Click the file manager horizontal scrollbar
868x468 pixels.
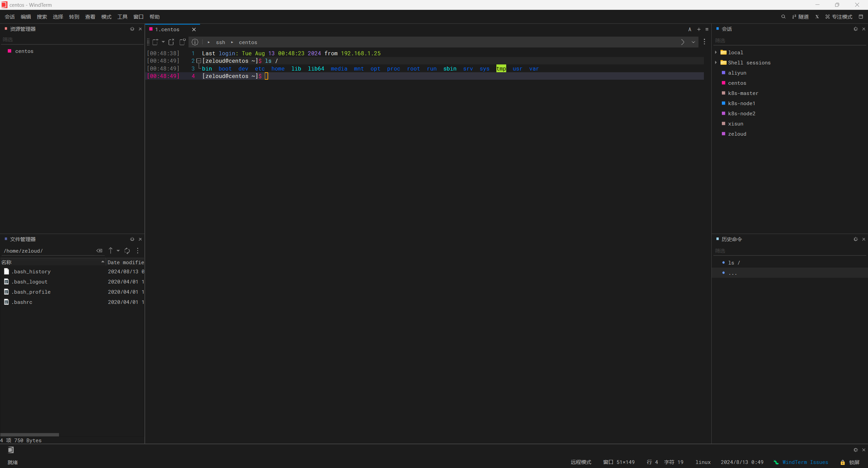(x=29, y=434)
